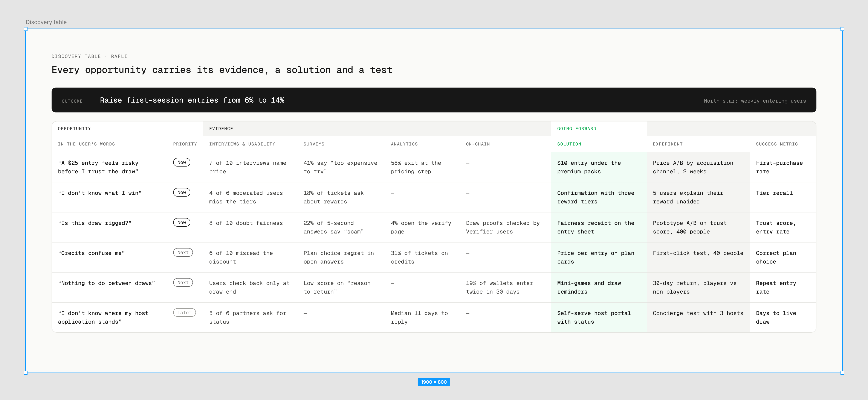Select cell "58% exit at the pricing step"
Image resolution: width=868 pixels, height=400 pixels.
click(416, 167)
